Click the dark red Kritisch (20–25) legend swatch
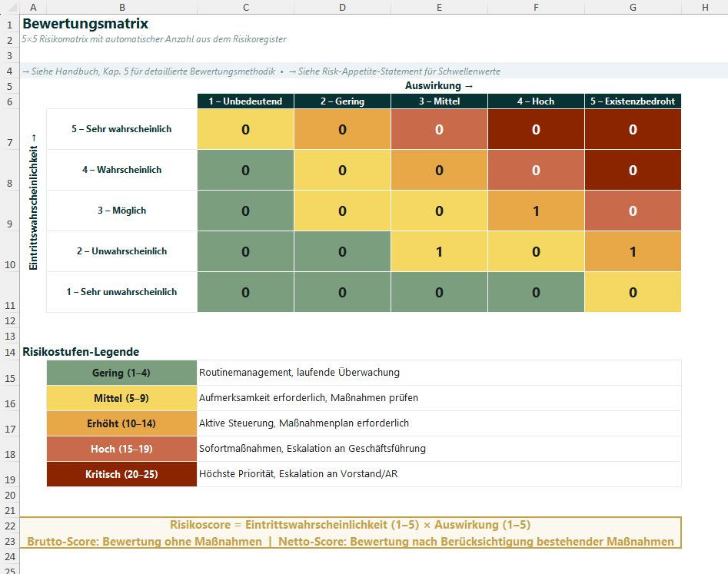The width and height of the screenshot is (728, 574). 121,474
